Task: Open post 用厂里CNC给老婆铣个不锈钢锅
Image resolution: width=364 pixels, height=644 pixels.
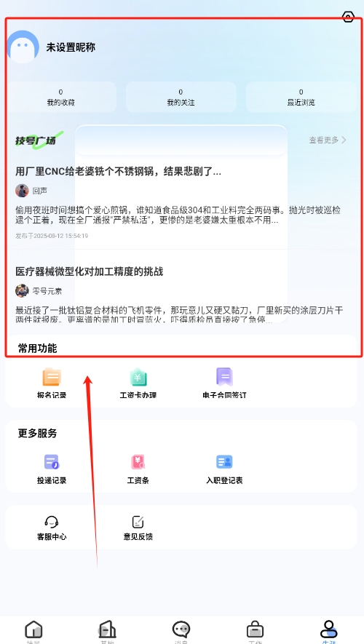Action: point(119,172)
